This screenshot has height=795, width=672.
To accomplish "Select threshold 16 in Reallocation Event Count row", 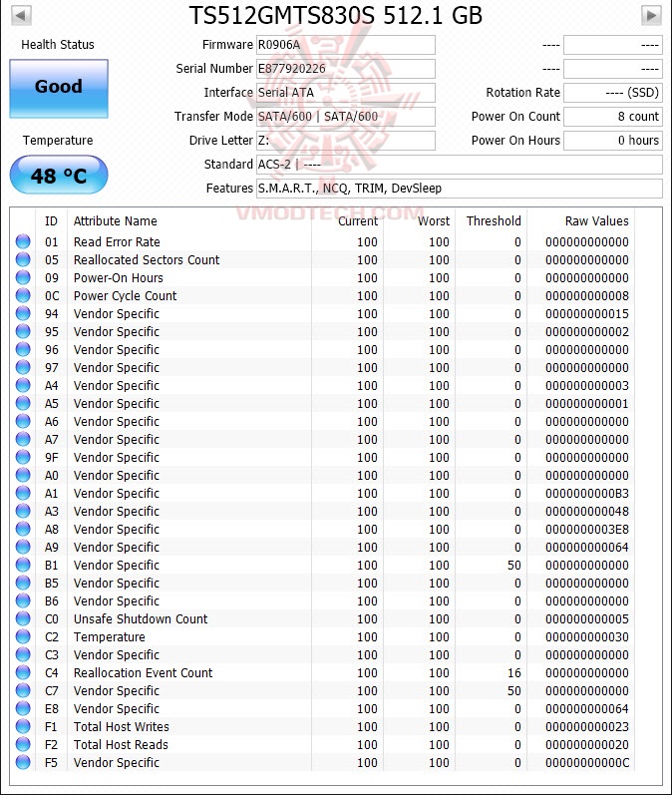I will [x=513, y=673].
